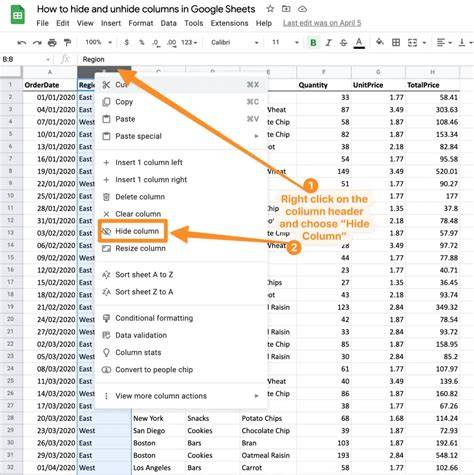The height and width of the screenshot is (475, 474).
Task: Expand View more column actions
Action: coord(181,396)
